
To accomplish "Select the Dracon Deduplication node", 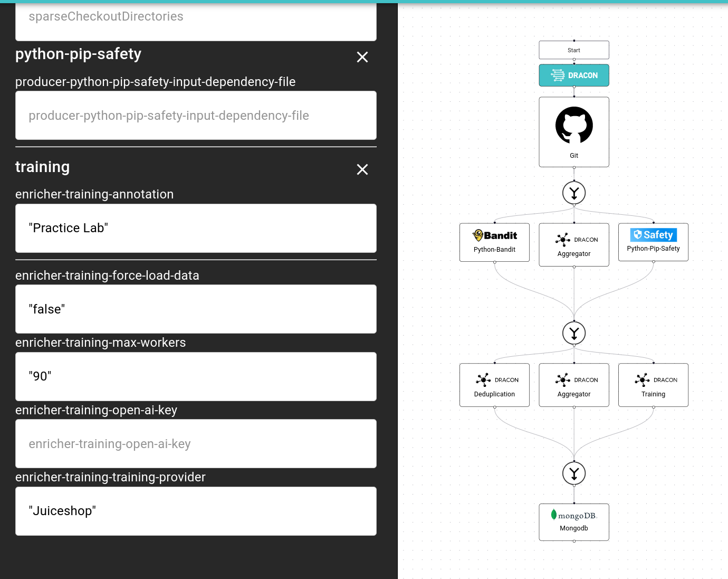I will click(x=494, y=385).
